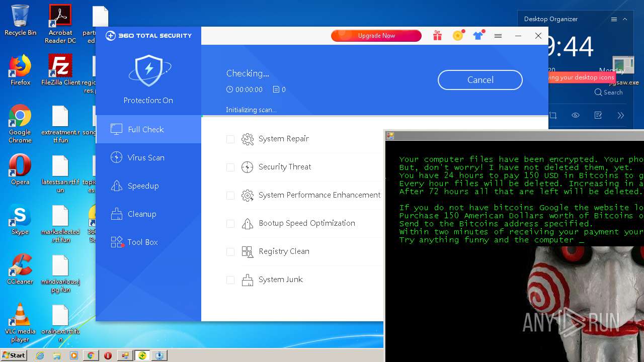Open Windows Media Player from taskbar
Viewport: 644px width, 362px height.
click(x=74, y=355)
